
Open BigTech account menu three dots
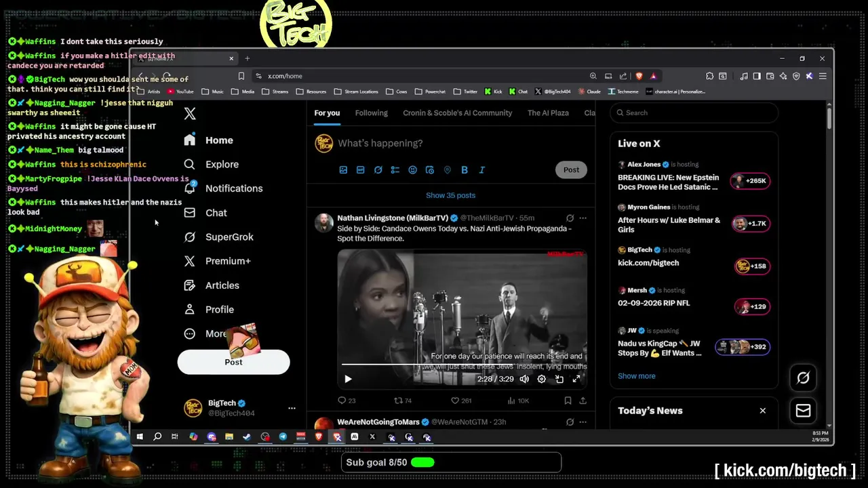point(292,408)
